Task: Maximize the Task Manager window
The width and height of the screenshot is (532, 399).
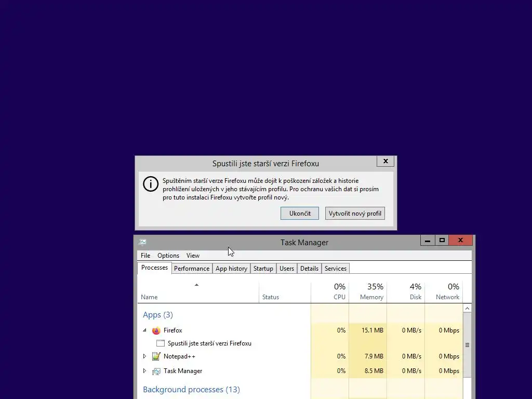Action: tap(442, 240)
